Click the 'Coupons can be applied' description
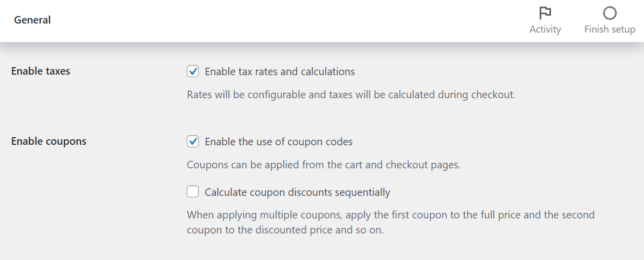The width and height of the screenshot is (644, 260). tap(324, 165)
